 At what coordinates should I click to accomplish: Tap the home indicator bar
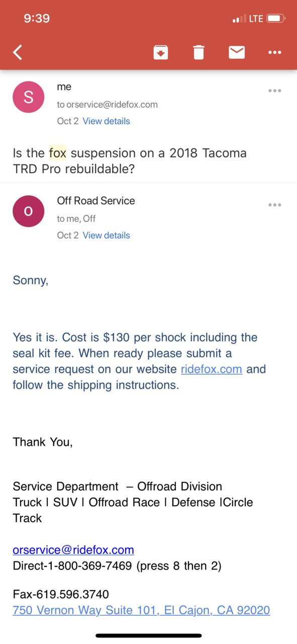coord(149,636)
